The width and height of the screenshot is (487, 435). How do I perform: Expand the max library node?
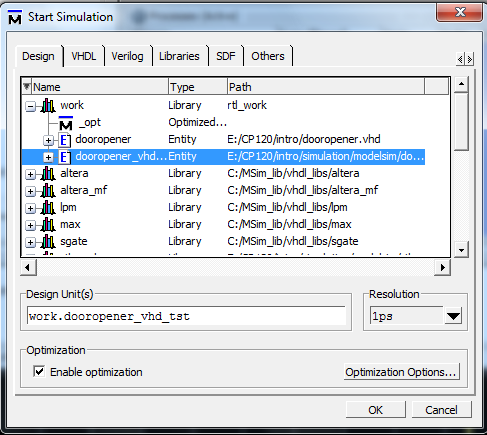click(x=30, y=226)
